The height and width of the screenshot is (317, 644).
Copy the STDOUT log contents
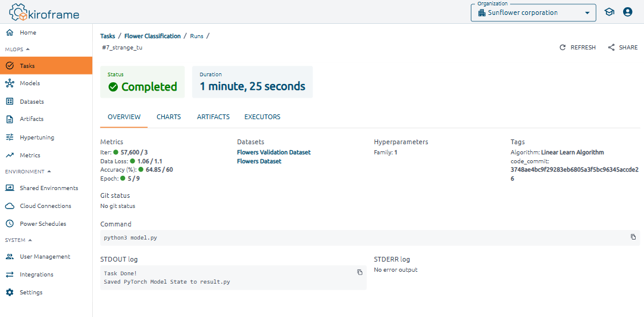[x=359, y=272]
